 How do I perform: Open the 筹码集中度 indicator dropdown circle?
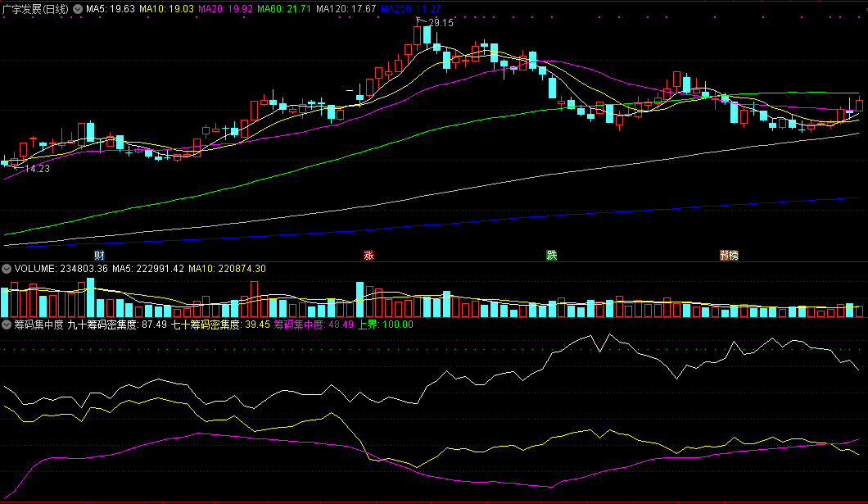point(7,325)
